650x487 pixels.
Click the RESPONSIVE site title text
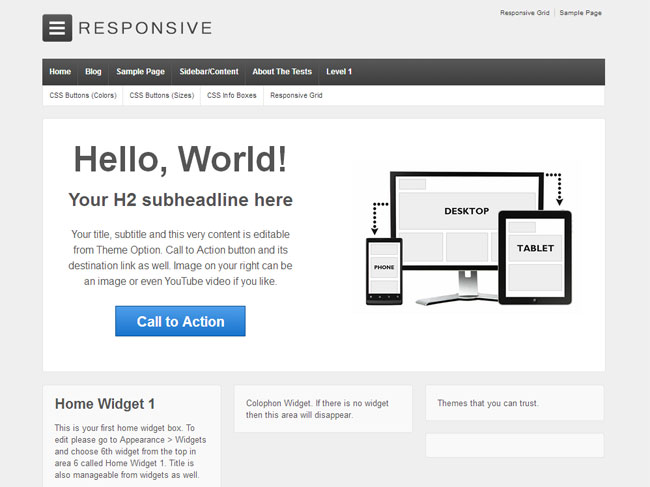pyautogui.click(x=146, y=28)
